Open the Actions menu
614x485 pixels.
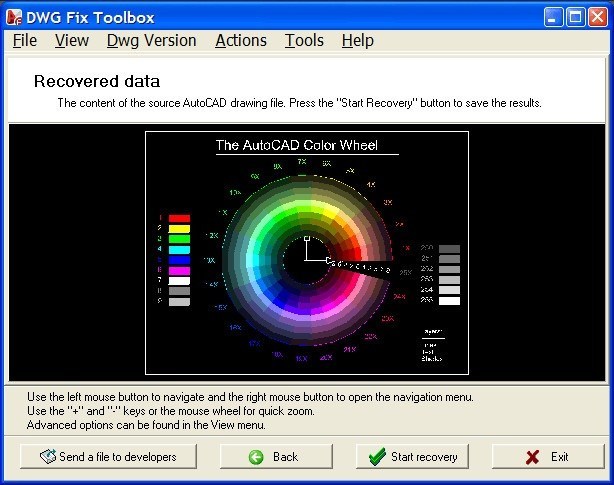point(241,40)
